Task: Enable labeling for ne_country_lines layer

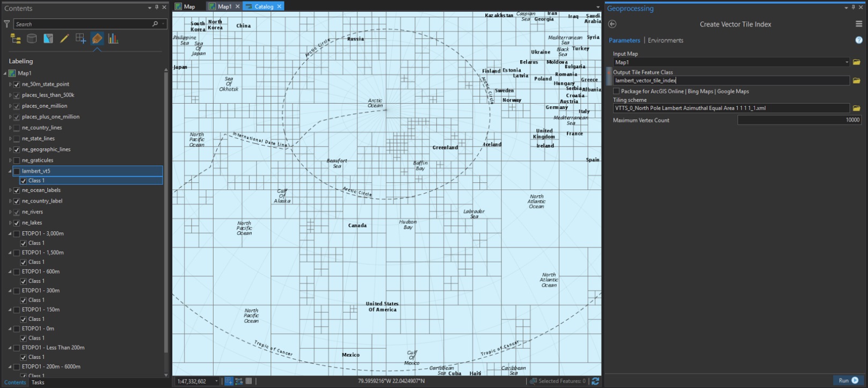Action: click(17, 128)
